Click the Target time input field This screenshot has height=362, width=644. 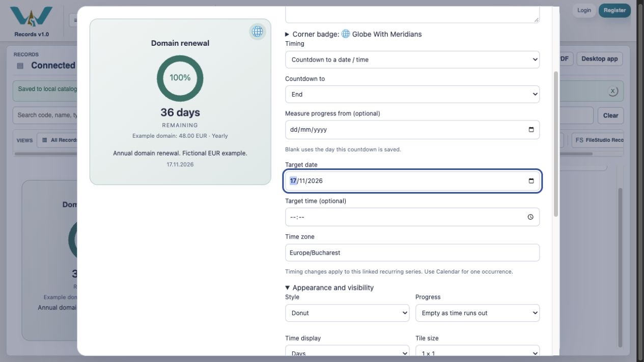pyautogui.click(x=412, y=217)
